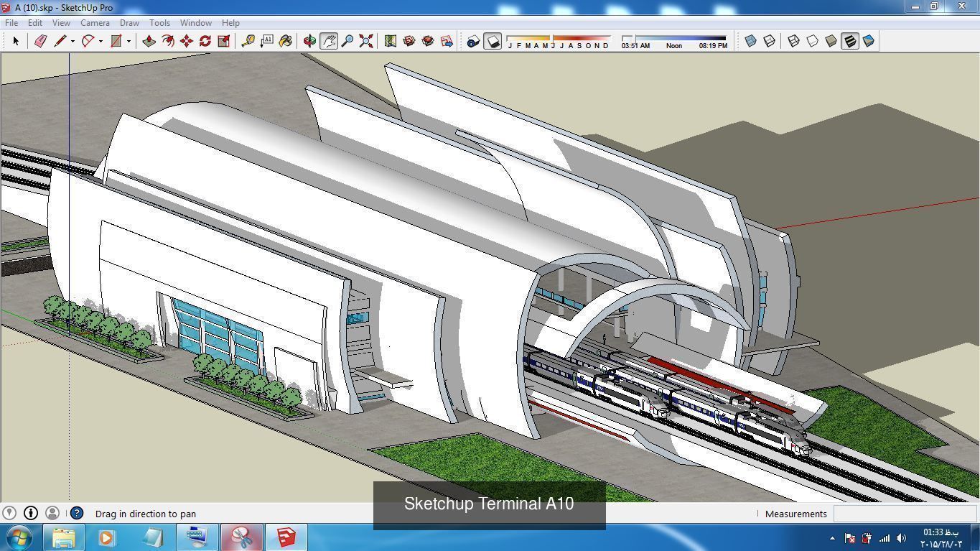Screen dimensions: 980x551
Task: Open the 3D Warehouse get models icon
Action: tap(409, 41)
